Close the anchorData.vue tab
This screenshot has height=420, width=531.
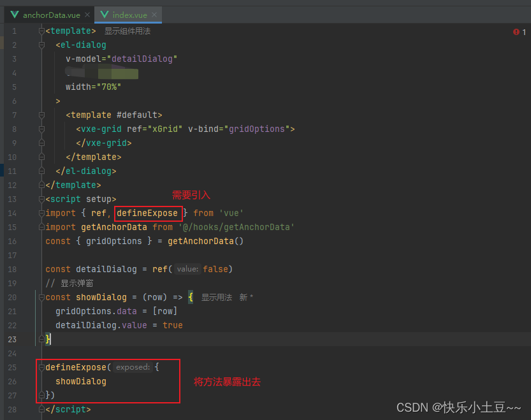pyautogui.click(x=87, y=14)
